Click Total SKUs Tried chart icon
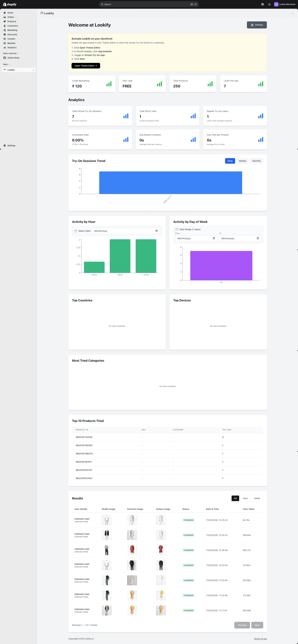 point(193,116)
